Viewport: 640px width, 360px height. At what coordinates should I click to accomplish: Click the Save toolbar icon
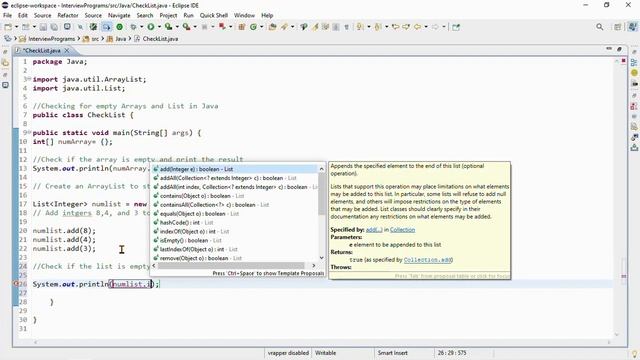[43, 27]
